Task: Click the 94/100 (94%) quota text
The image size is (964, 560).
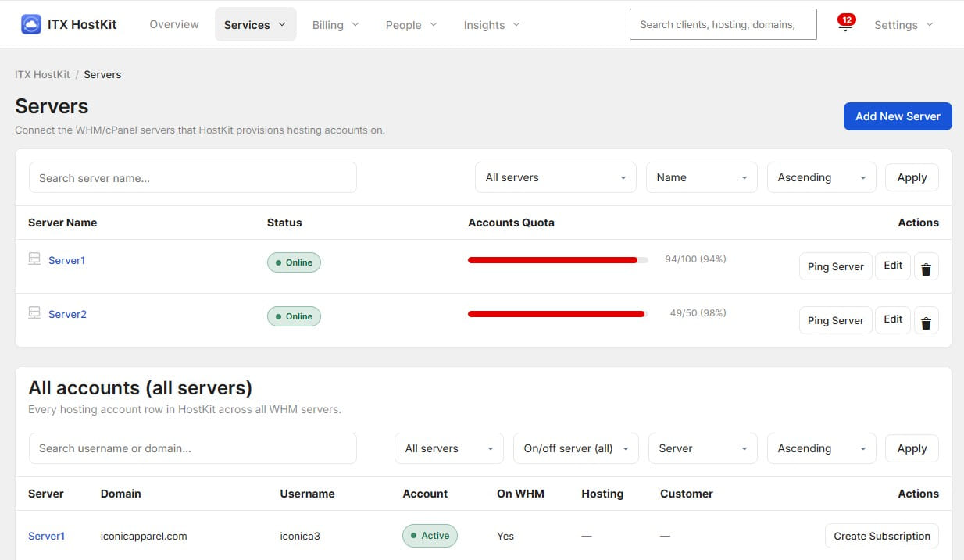Action: (695, 259)
